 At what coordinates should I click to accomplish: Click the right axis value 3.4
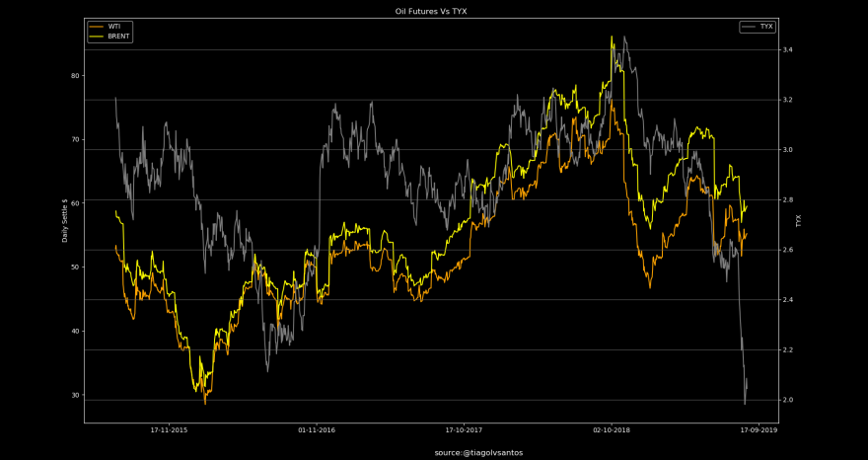click(x=787, y=50)
